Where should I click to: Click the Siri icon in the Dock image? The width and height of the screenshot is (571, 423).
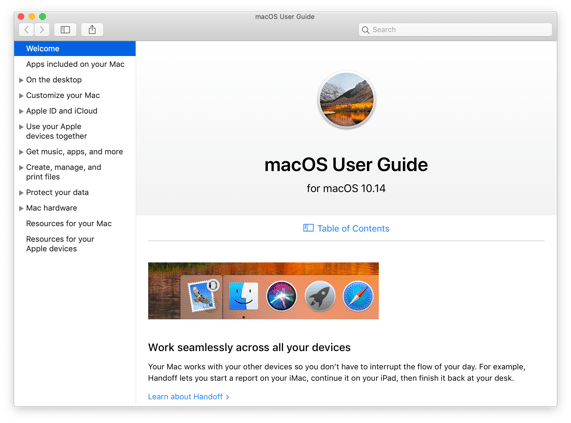click(281, 296)
